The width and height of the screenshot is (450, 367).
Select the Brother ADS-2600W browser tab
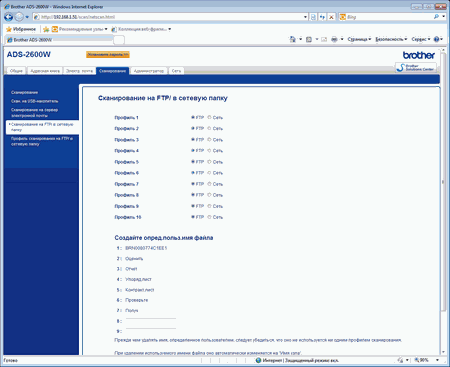coord(59,40)
